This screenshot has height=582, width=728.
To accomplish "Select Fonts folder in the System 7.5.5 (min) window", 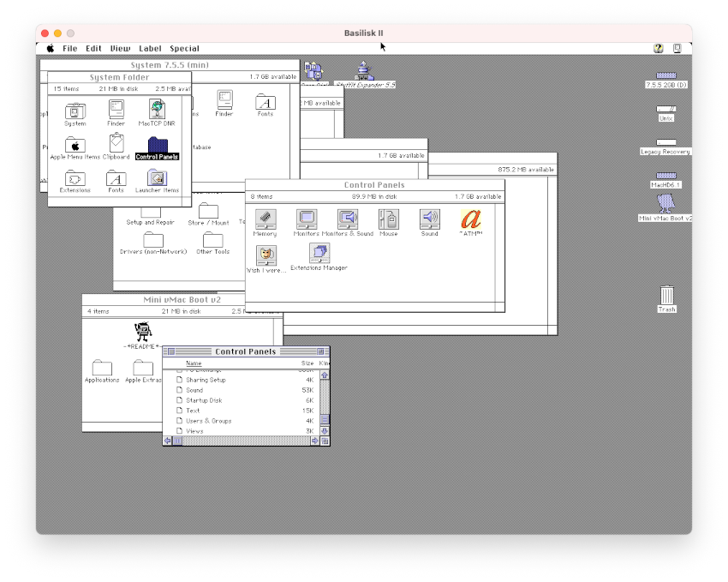I will 266,102.
